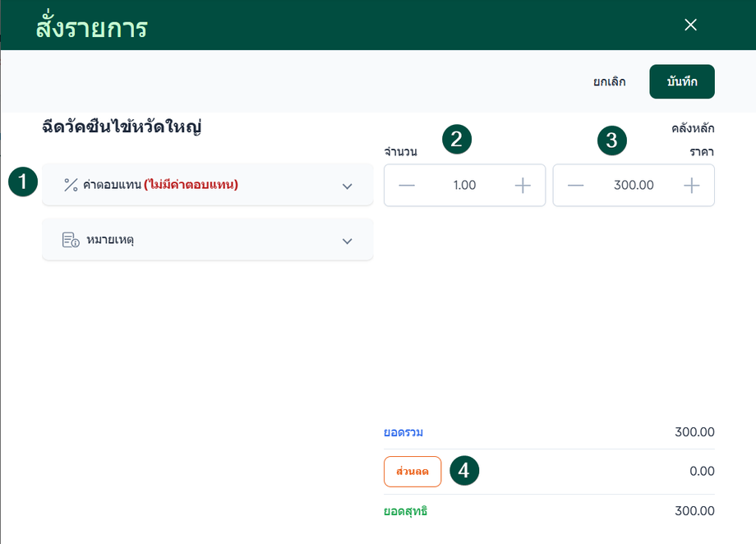
Task: Click the quantity field showing 1.00
Action: pos(464,185)
